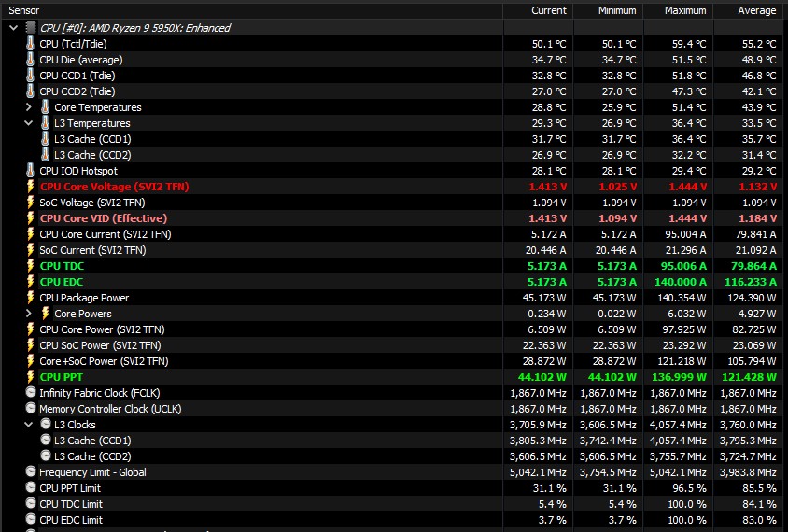This screenshot has height=532, width=788.
Task: Select the CPU (Tctl/Tdie) sensor row label
Action: [74, 44]
